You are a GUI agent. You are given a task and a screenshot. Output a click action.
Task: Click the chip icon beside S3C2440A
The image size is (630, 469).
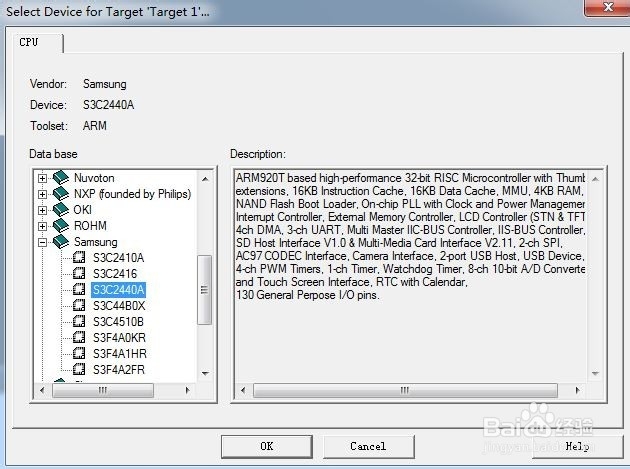[x=79, y=289]
